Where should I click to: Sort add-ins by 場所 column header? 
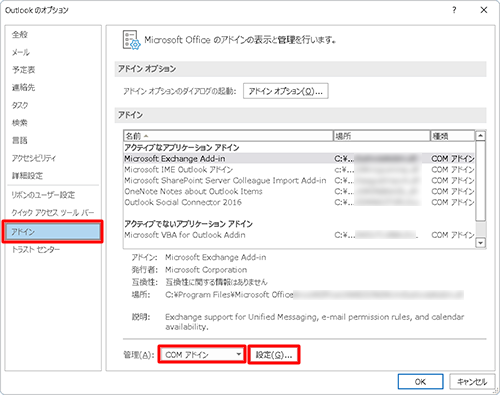[x=382, y=136]
